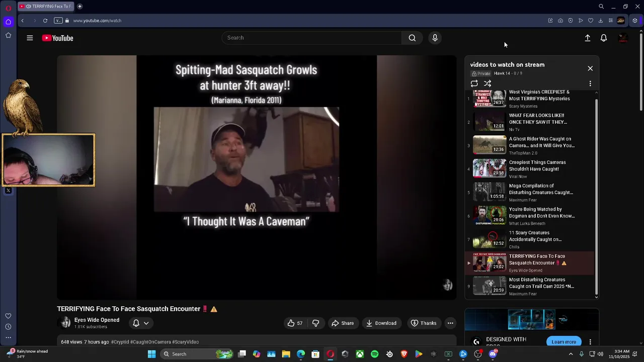The width and height of the screenshot is (644, 362).
Task: Open Opera Flow send icon
Action: 581,21
